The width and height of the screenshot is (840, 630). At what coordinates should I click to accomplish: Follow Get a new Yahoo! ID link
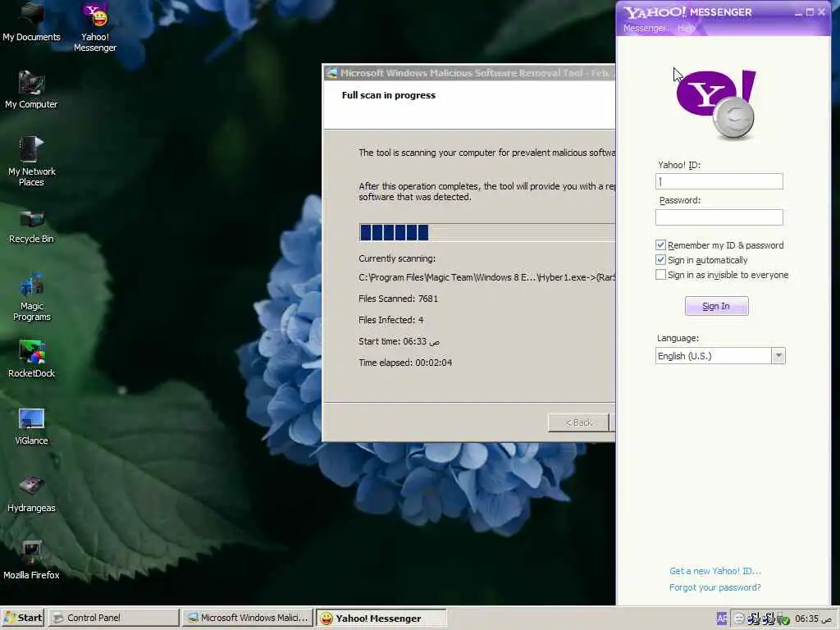click(715, 571)
